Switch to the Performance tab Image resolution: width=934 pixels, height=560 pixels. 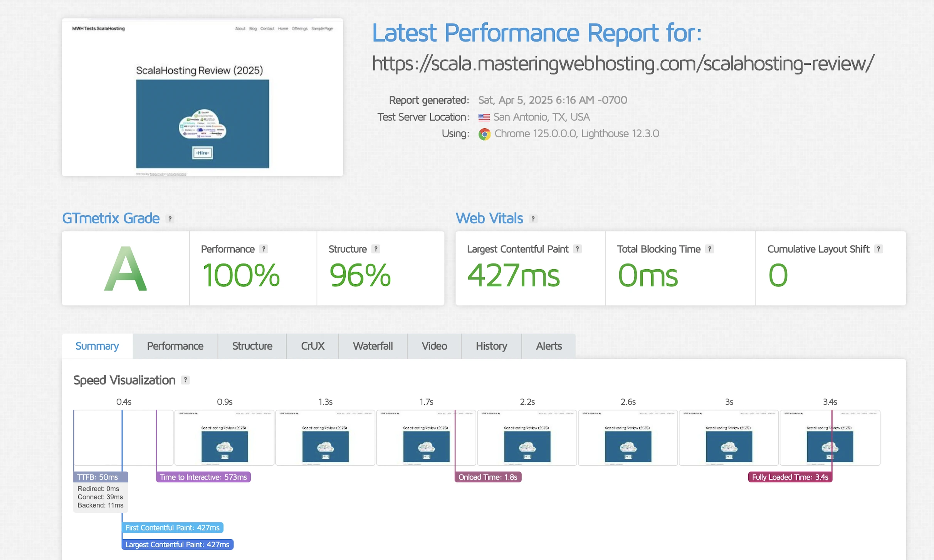click(x=175, y=346)
